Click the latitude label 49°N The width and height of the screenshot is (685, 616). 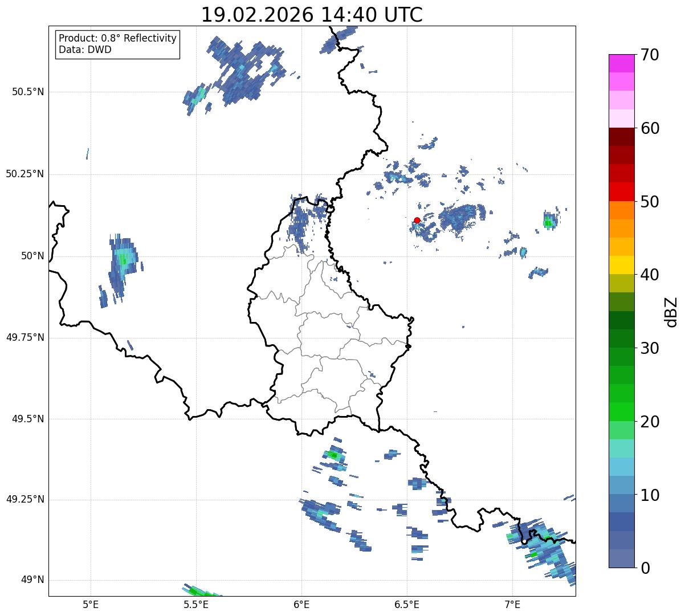point(33,580)
